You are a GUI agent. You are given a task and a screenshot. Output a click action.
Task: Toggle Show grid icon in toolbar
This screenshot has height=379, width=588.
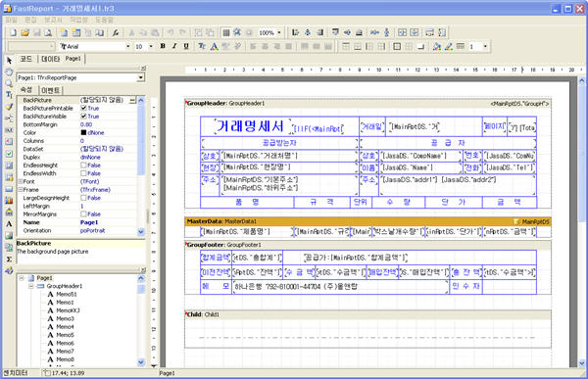225,33
